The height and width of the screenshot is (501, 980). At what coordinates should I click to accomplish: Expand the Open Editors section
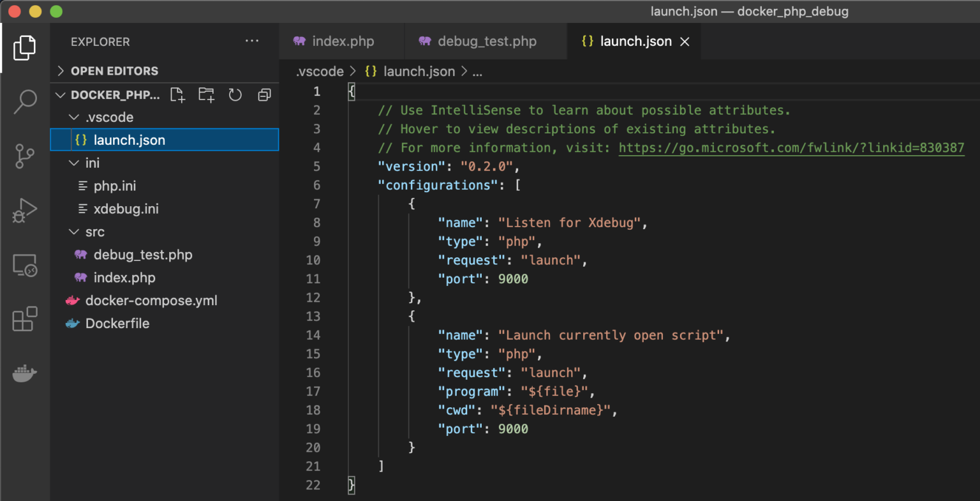pos(165,71)
